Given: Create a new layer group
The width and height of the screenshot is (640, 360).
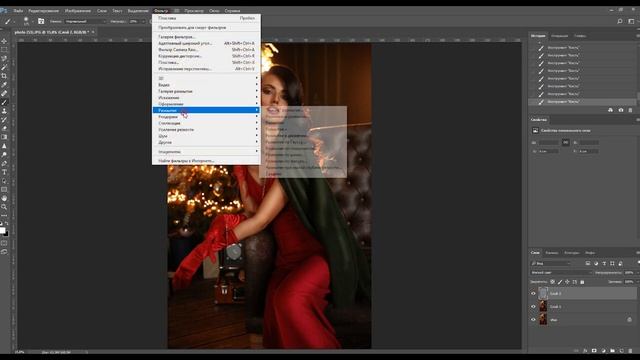Looking at the screenshot, I should click(612, 351).
